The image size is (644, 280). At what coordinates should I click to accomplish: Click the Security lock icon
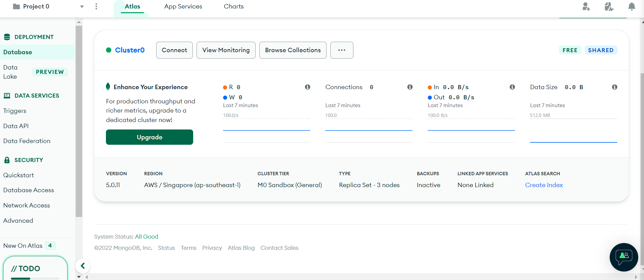[x=7, y=160]
